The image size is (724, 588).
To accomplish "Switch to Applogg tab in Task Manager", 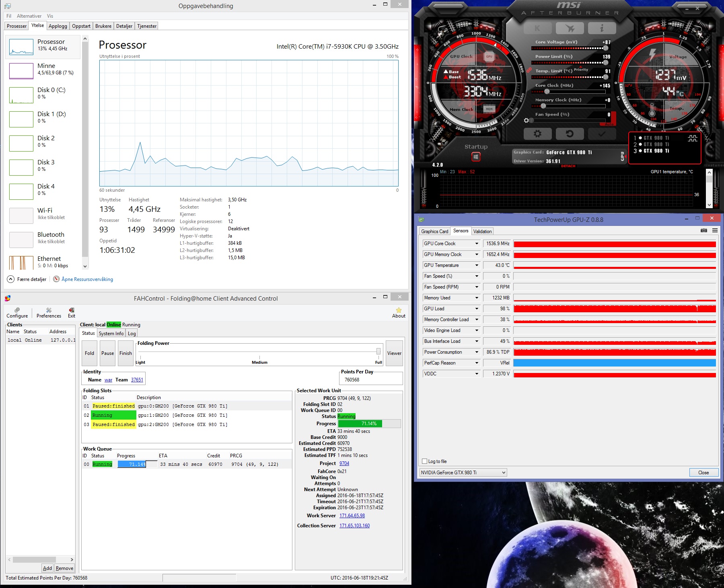I will point(58,26).
